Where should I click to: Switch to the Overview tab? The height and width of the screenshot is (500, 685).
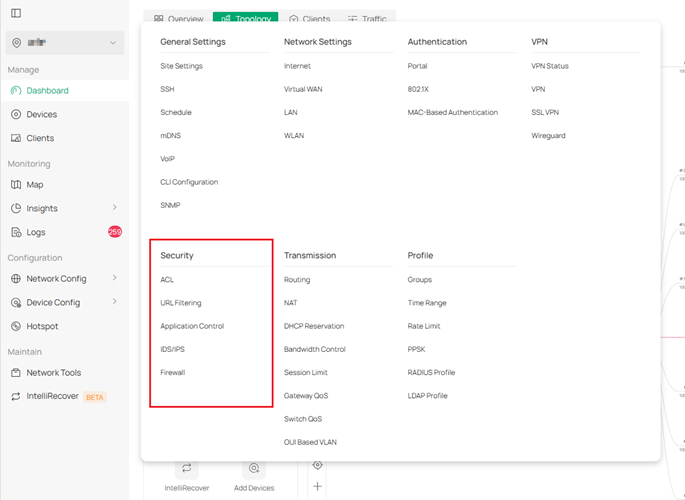179,18
